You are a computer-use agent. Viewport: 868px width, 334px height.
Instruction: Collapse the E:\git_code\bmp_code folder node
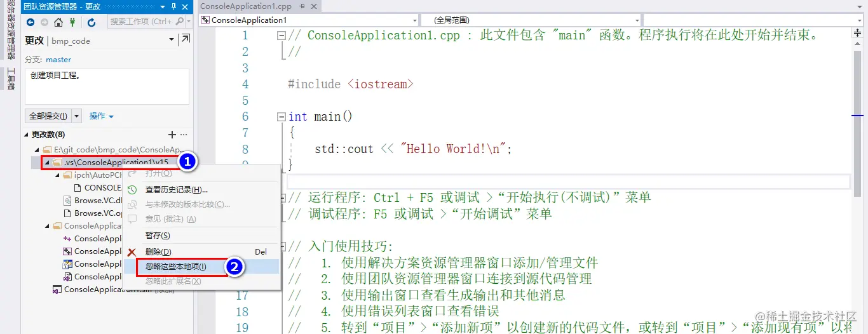pyautogui.click(x=37, y=150)
